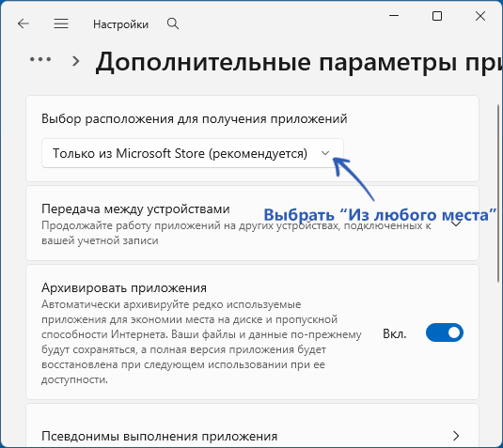Click the breadcrumb separator chevron
The width and height of the screenshot is (503, 448).
[76, 61]
